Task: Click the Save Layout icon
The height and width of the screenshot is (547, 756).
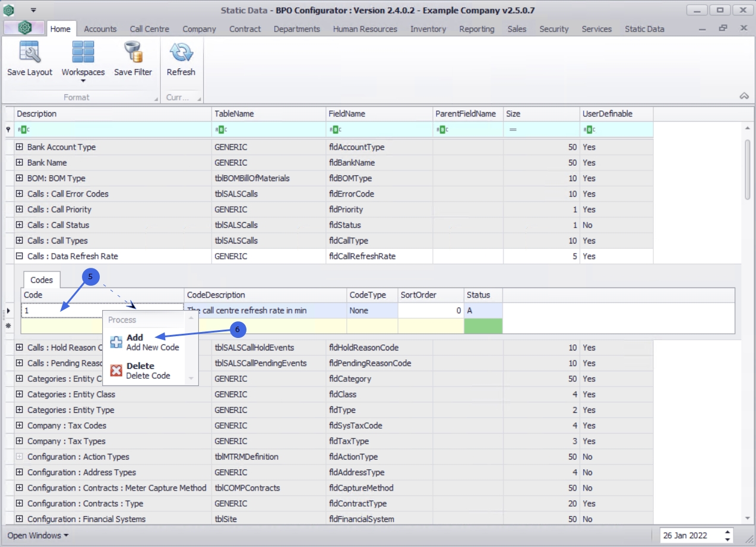Action: [30, 52]
